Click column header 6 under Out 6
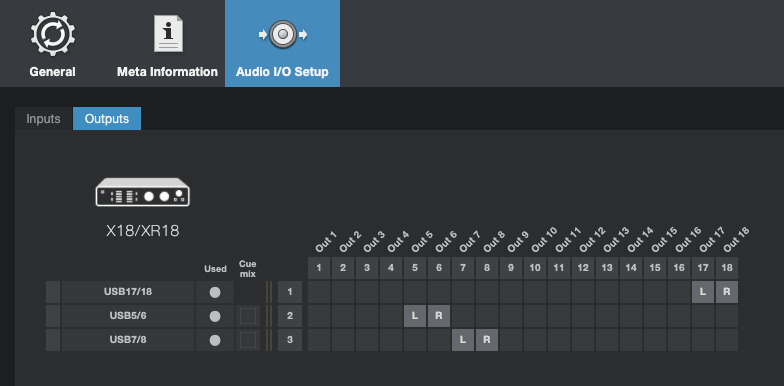This screenshot has width=784, height=386. tap(439, 268)
